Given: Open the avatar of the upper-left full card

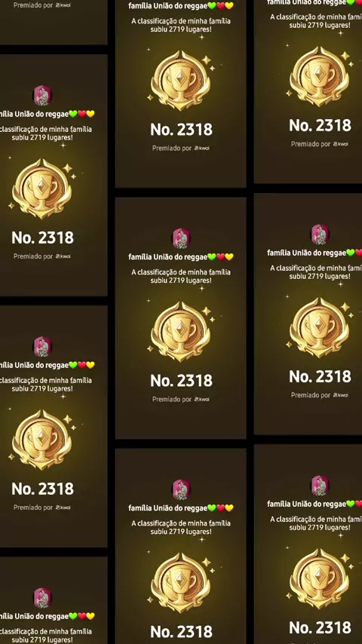Looking at the screenshot, I should (x=42, y=96).
